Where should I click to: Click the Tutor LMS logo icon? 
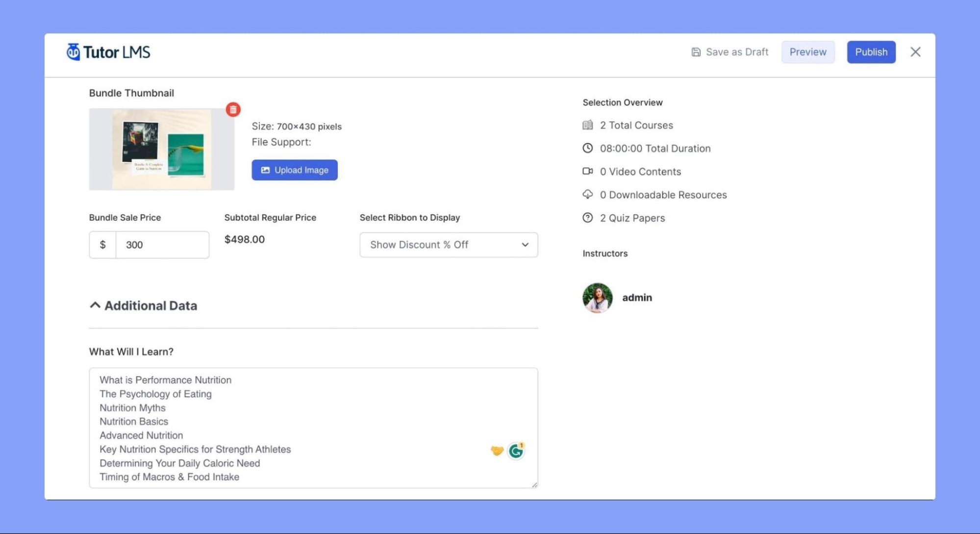pyautogui.click(x=73, y=51)
